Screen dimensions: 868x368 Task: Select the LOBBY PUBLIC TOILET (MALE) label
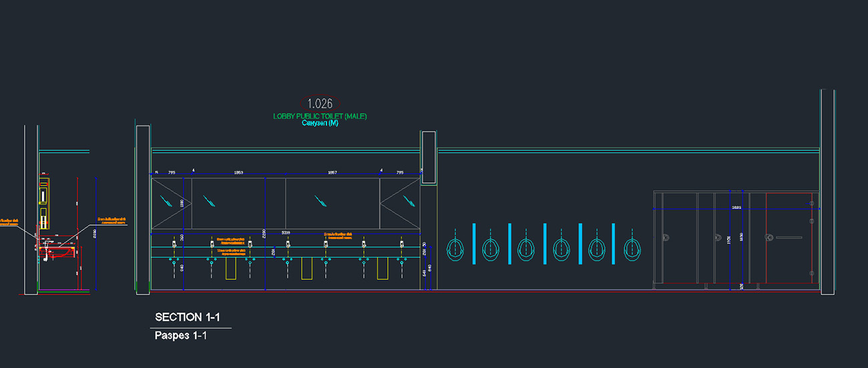(x=320, y=116)
